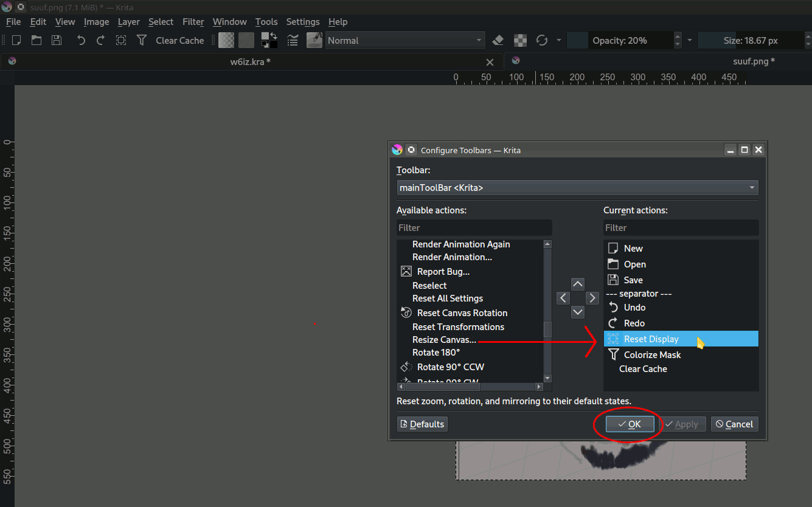Add the action using the right arrow button

coord(592,298)
